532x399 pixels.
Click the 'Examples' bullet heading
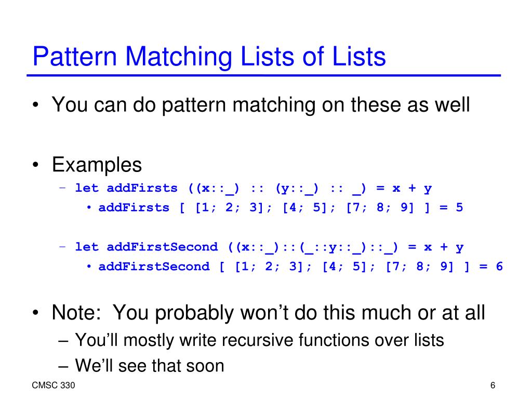coord(97,165)
